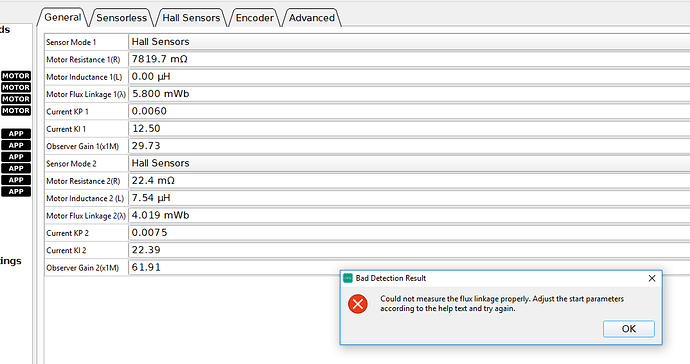This screenshot has width=690, height=364.
Task: Click the third APP badge icon
Action: (16, 157)
